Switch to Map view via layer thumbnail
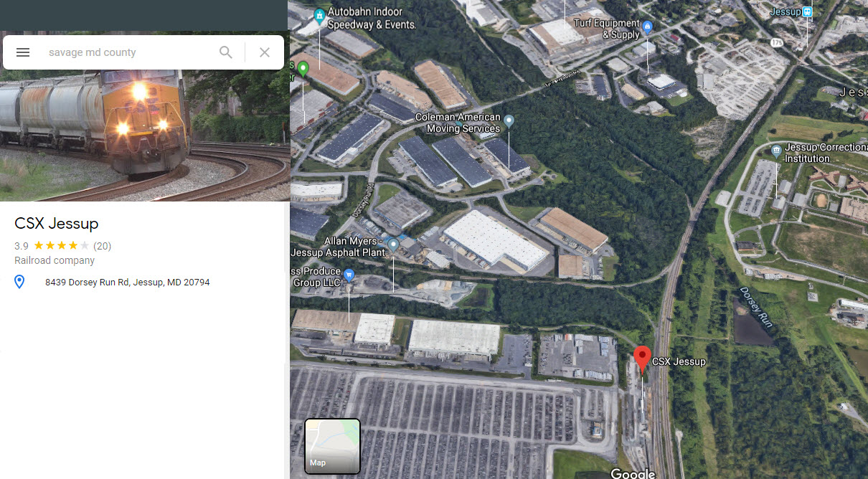The width and height of the screenshot is (868, 479). [332, 446]
